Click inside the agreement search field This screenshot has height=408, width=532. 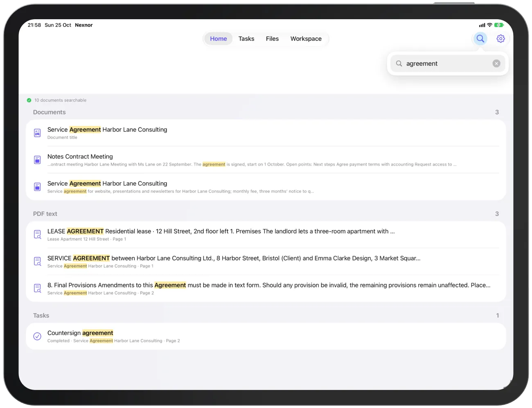click(448, 63)
